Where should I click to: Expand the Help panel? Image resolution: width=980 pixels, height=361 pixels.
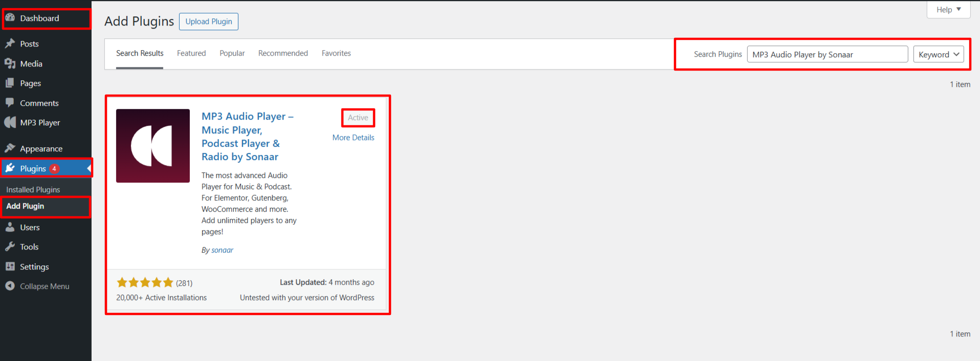pyautogui.click(x=948, y=10)
